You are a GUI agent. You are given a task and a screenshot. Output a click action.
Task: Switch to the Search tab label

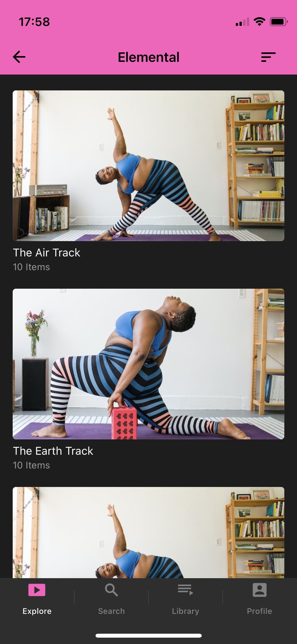point(111,611)
